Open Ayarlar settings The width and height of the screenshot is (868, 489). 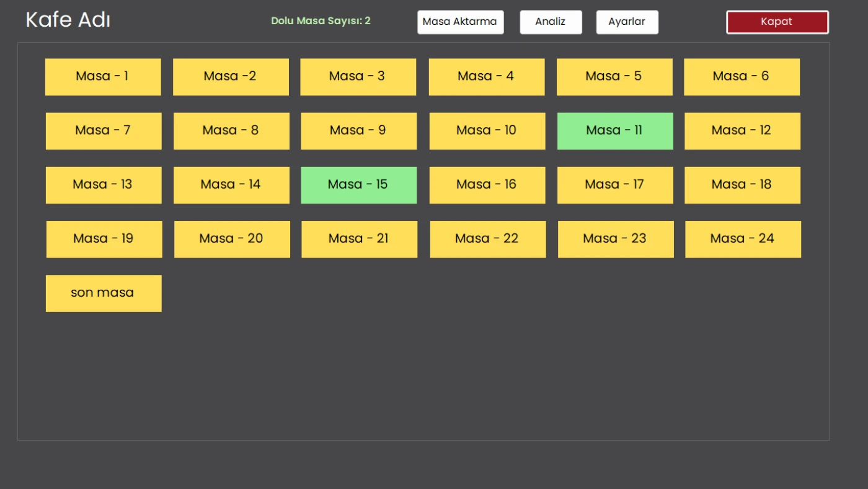[627, 22]
